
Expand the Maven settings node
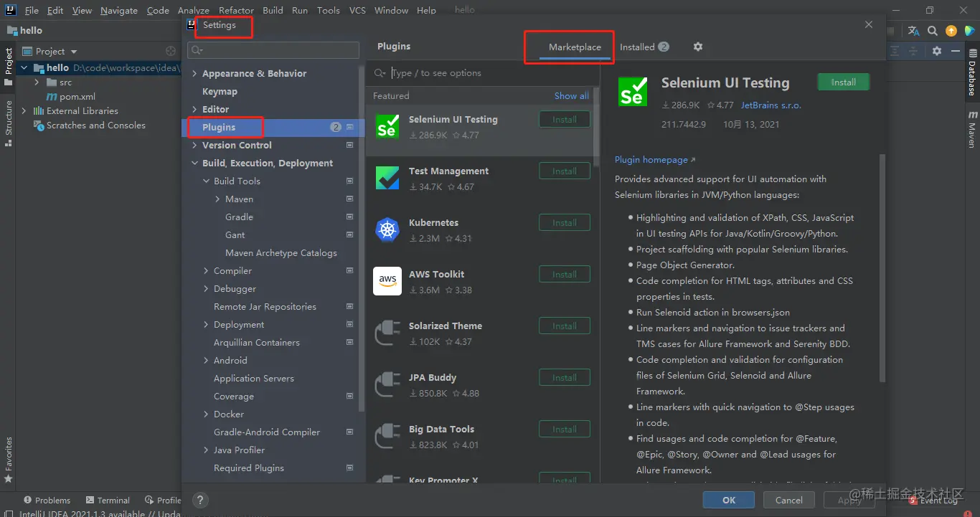coord(217,199)
